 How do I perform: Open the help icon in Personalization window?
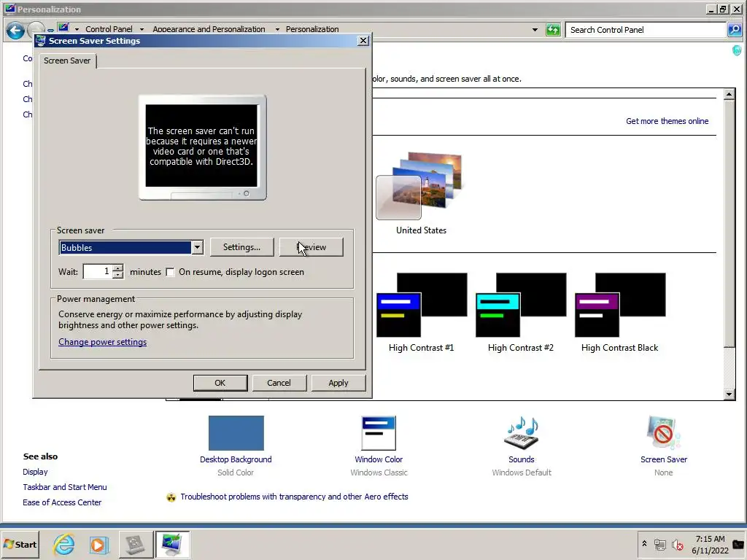737,50
